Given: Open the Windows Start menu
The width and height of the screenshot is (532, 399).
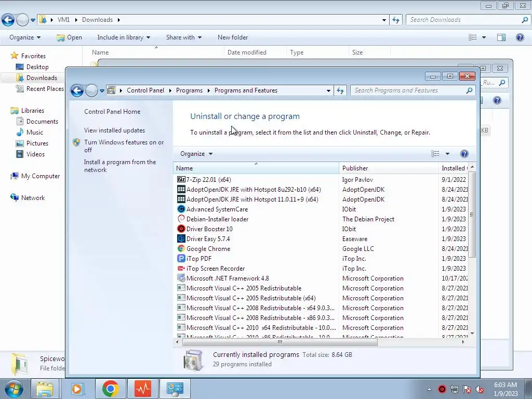Looking at the screenshot, I should pyautogui.click(x=14, y=389).
